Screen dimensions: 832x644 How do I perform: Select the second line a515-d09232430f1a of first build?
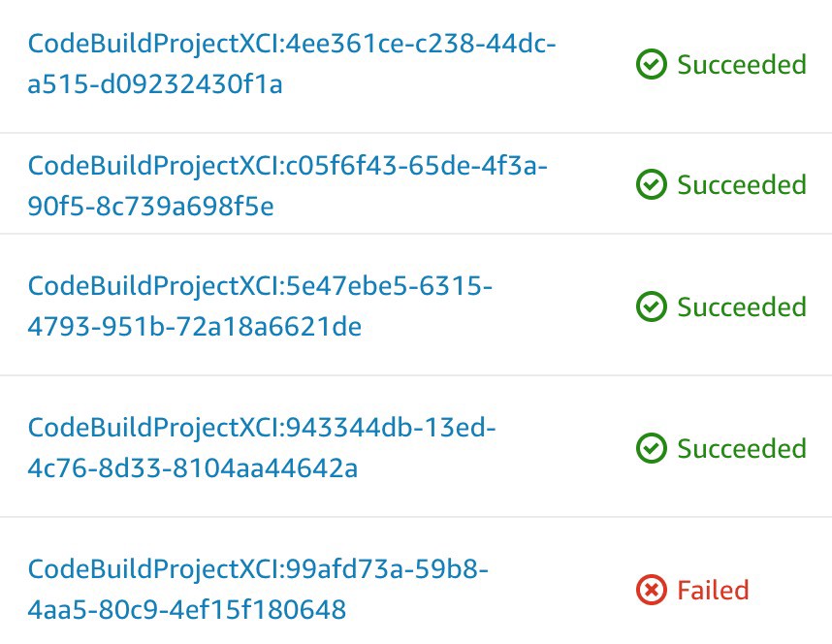[155, 83]
